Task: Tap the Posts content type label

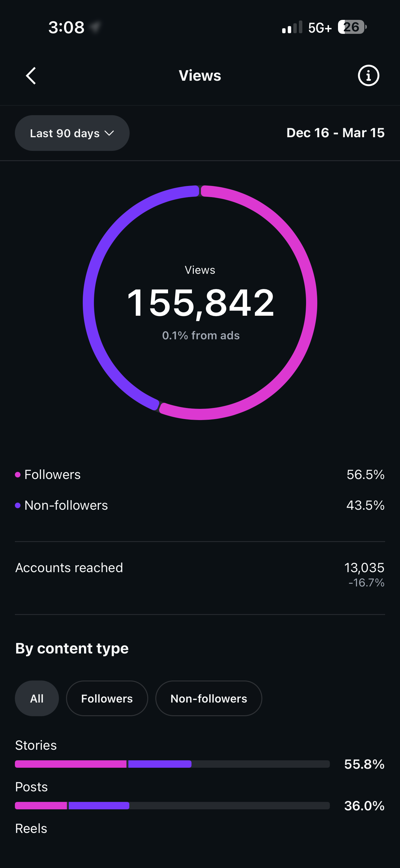Action: point(32,787)
